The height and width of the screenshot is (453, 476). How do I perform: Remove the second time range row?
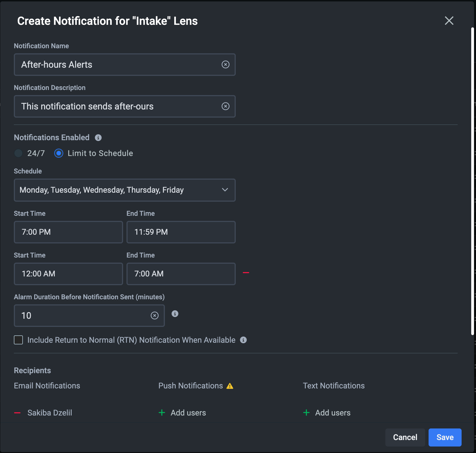246,273
